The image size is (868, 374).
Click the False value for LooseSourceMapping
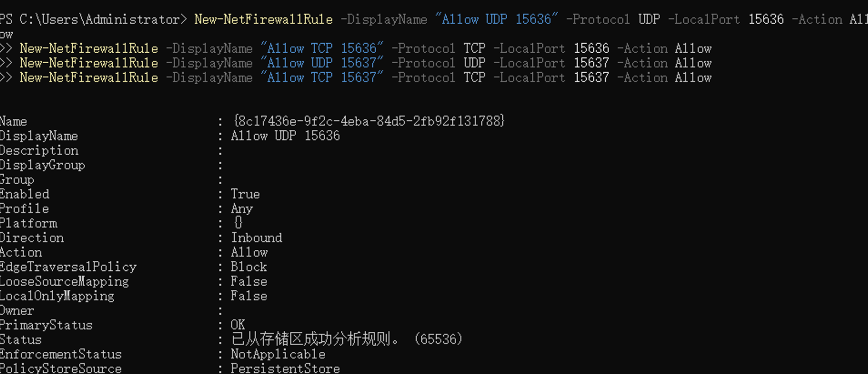pyautogui.click(x=249, y=281)
